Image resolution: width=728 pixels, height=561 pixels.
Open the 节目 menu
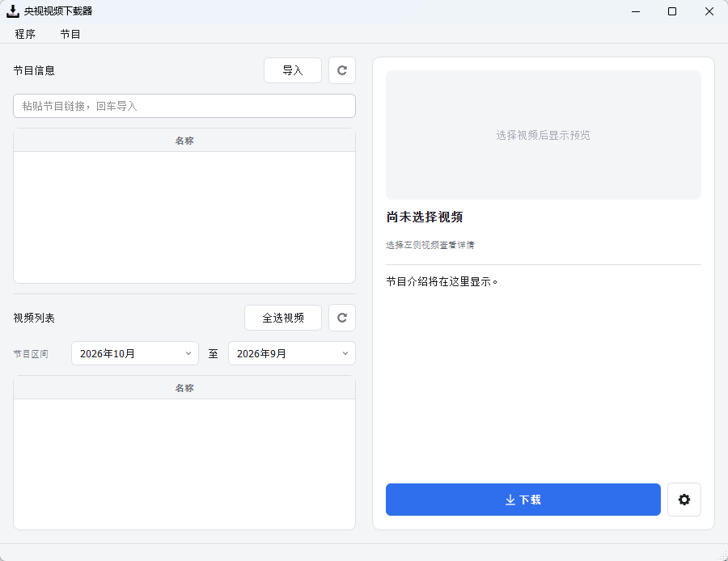tap(70, 34)
